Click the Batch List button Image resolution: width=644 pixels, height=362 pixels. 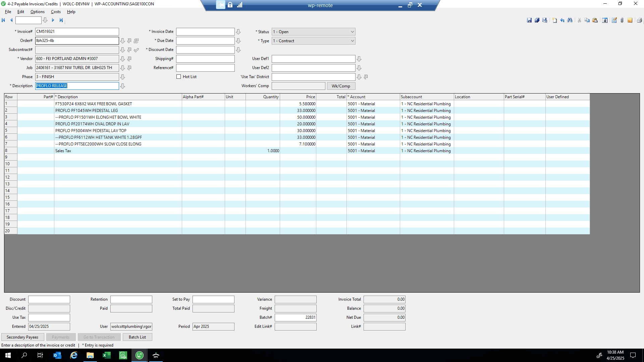pos(137,337)
